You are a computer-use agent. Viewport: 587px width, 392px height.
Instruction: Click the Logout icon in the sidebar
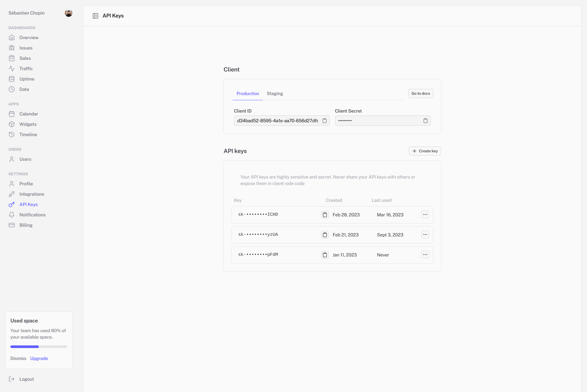(12, 379)
